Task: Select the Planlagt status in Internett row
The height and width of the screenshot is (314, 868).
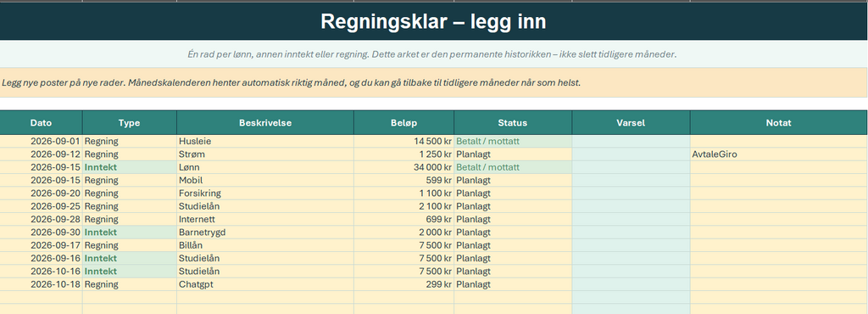Action: pyautogui.click(x=513, y=219)
